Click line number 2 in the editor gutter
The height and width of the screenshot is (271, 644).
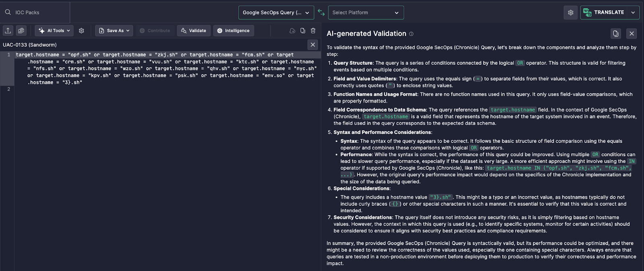point(8,89)
